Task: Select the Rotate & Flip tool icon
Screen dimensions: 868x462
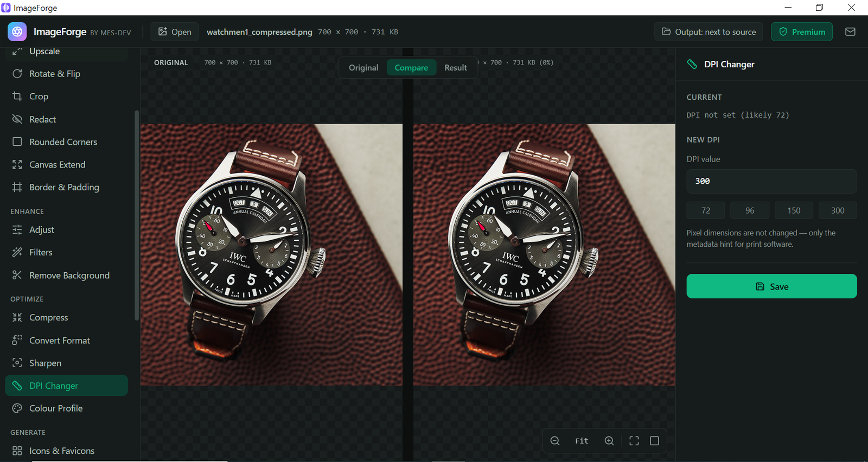Action: pyautogui.click(x=17, y=74)
